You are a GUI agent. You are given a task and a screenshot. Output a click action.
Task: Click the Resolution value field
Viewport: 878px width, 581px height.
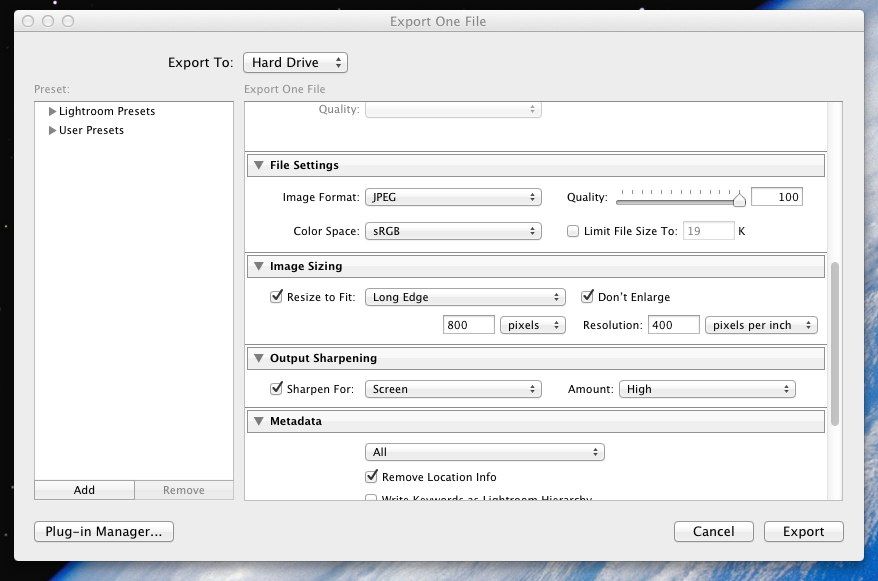pos(672,325)
